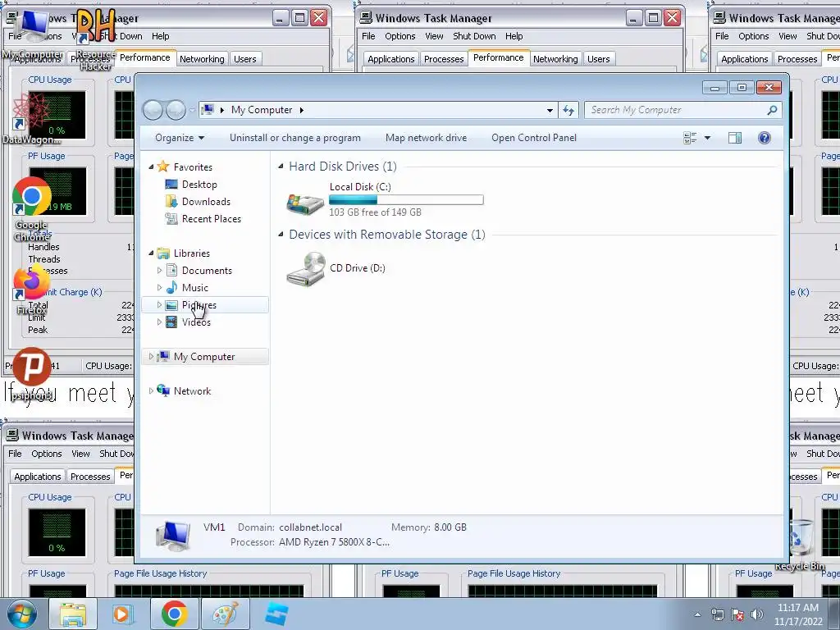The image size is (840, 630).
Task: Open View menu in middle Task Manager
Action: tap(434, 36)
